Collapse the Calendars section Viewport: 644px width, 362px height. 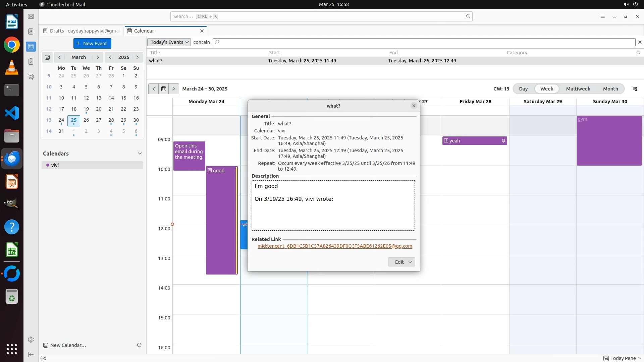pyautogui.click(x=140, y=154)
